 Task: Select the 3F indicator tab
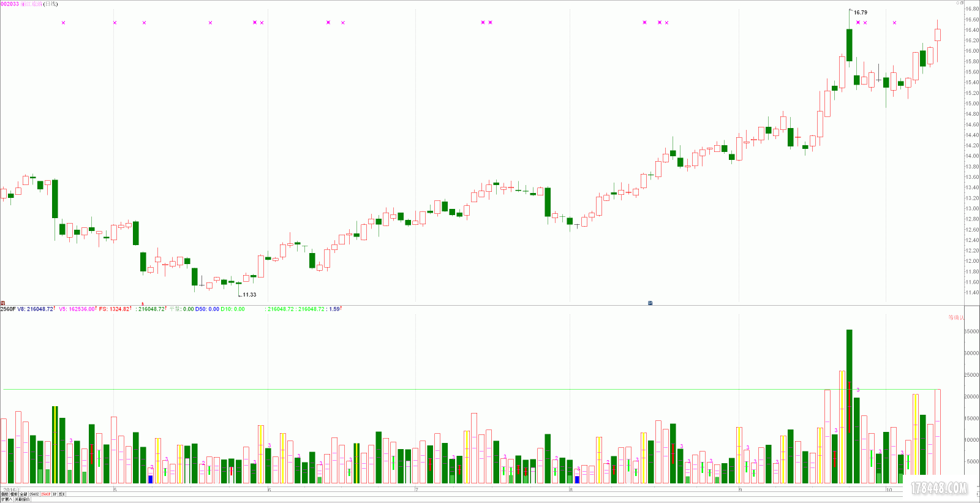[x=55, y=494]
